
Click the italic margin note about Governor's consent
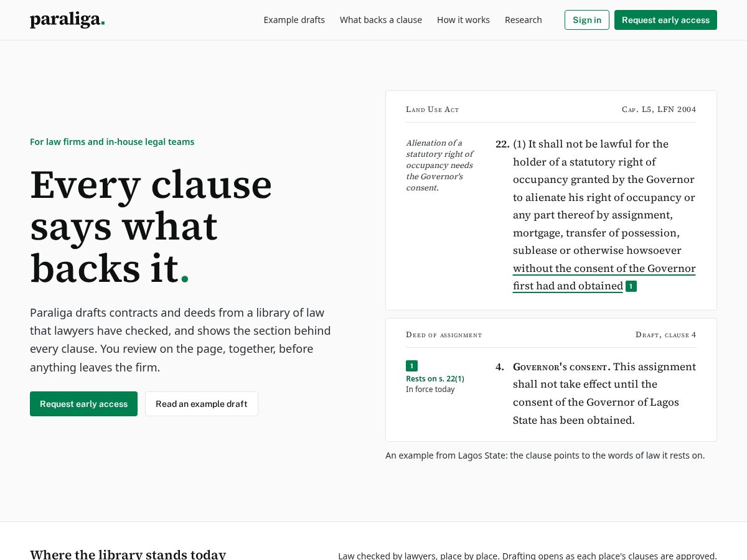439,165
